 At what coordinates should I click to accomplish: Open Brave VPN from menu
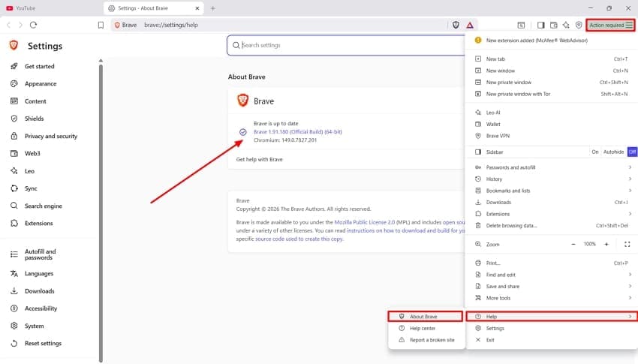click(x=552, y=136)
